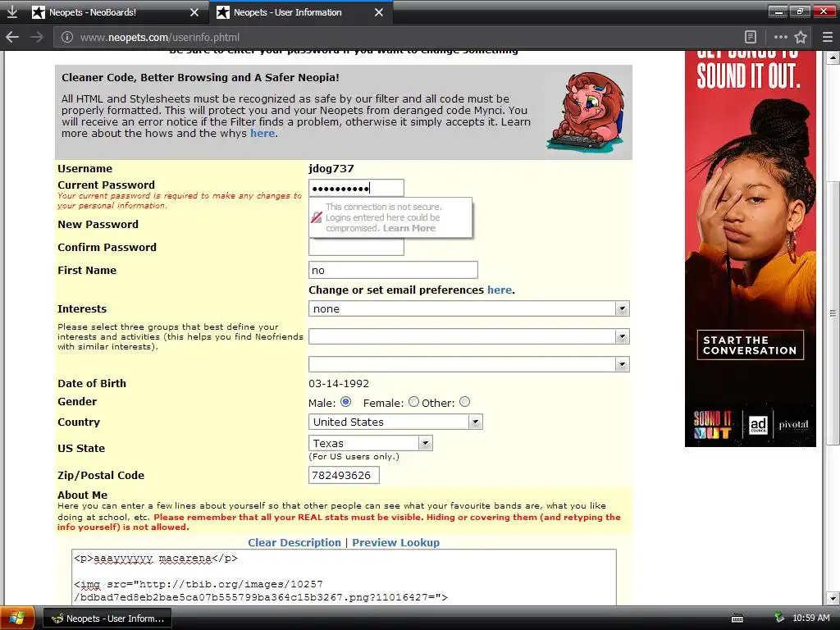840x630 pixels.
Task: Open site info icon in address bar
Action: (66, 37)
